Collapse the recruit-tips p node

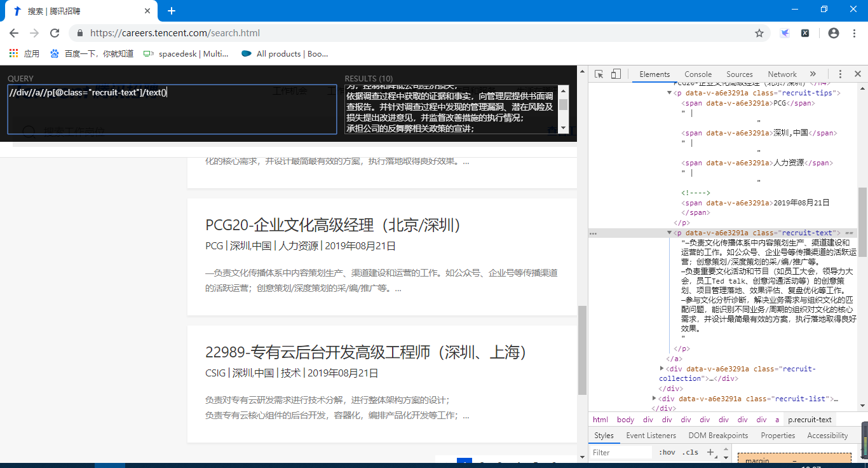669,93
